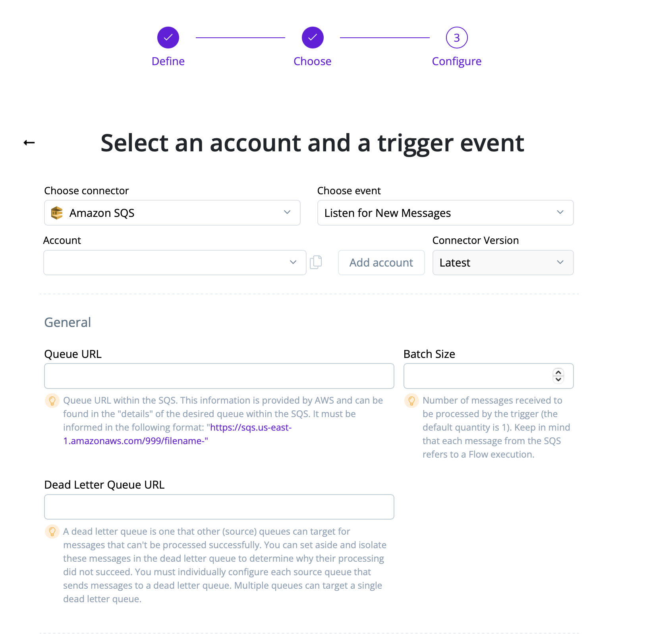Click the Dead Letter Queue URL field
Viewport: 672px width, 634px height.
[x=219, y=507]
